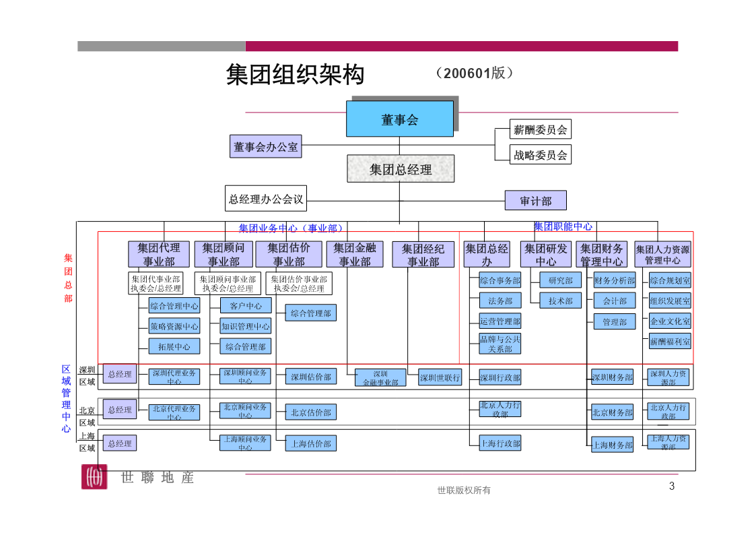
Task: Click the 集团业务中心（事业部）blue heading
Action: [291, 228]
